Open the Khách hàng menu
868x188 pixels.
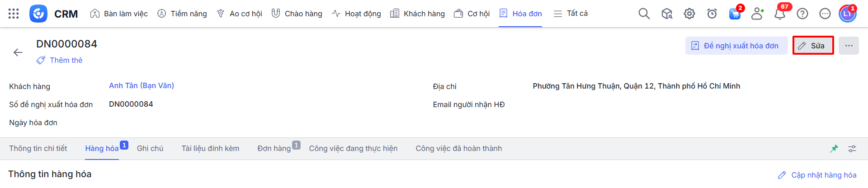417,14
